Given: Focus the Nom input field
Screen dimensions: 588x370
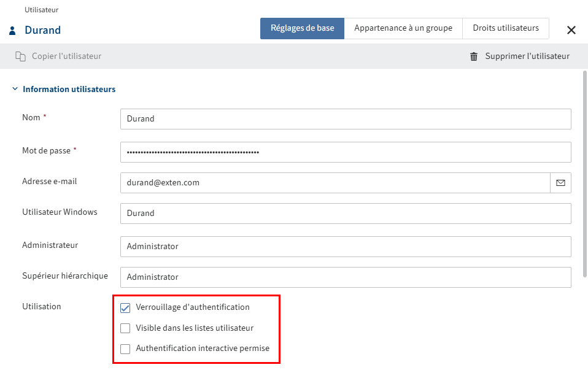Looking at the screenshot, I should [345, 119].
